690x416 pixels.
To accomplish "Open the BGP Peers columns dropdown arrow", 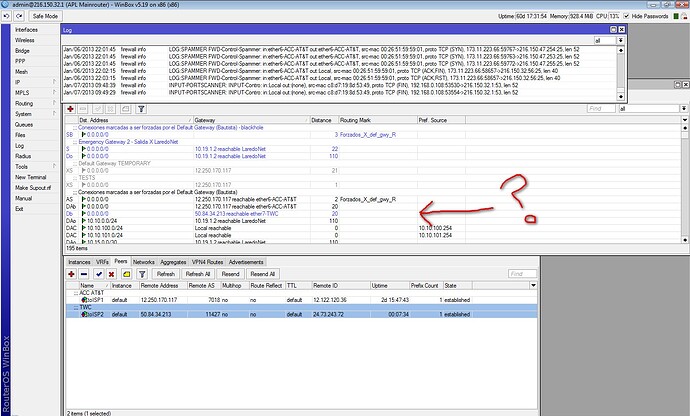I will tap(533, 285).
